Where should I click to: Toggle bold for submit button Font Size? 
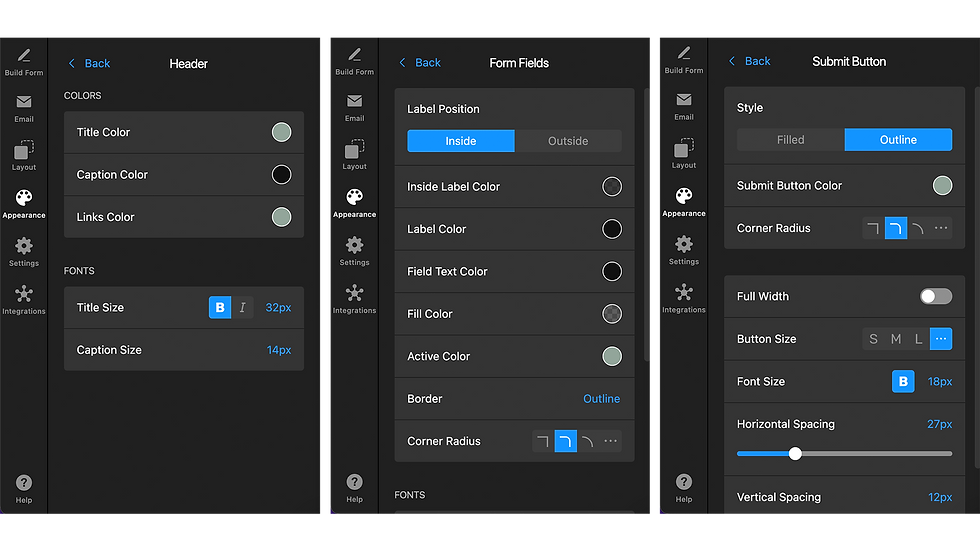[x=903, y=381]
